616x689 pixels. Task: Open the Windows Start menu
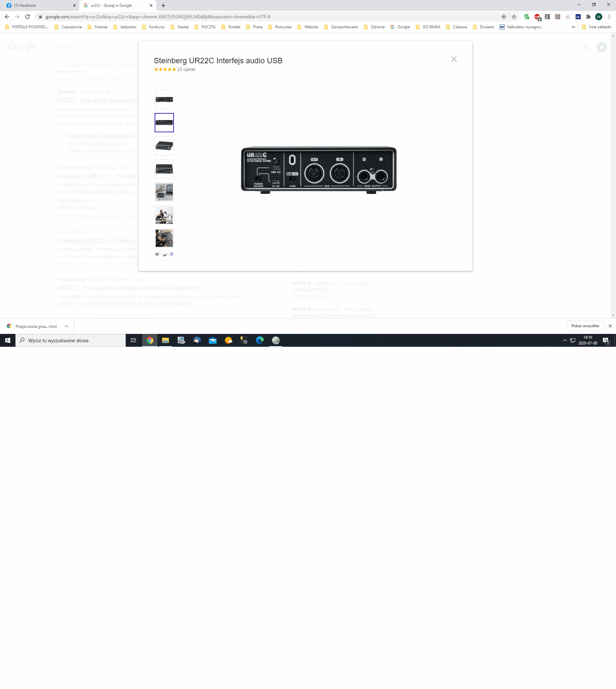click(x=7, y=340)
